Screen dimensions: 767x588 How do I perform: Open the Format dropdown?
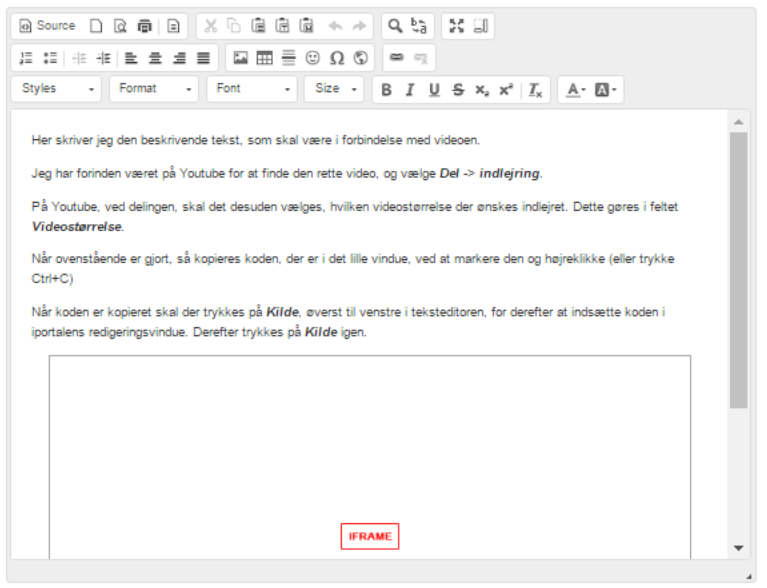(x=154, y=89)
